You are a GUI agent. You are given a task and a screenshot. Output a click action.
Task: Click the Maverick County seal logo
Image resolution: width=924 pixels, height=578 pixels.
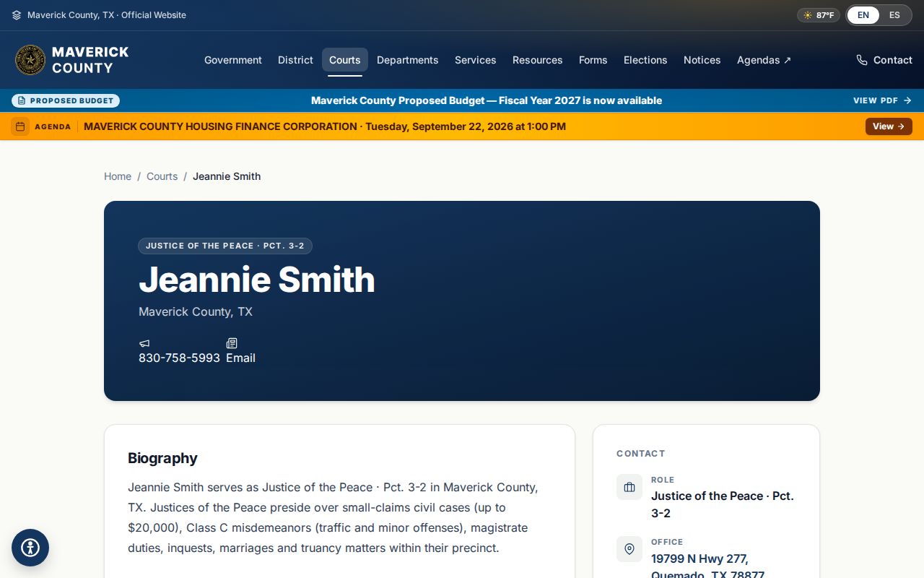pos(30,60)
